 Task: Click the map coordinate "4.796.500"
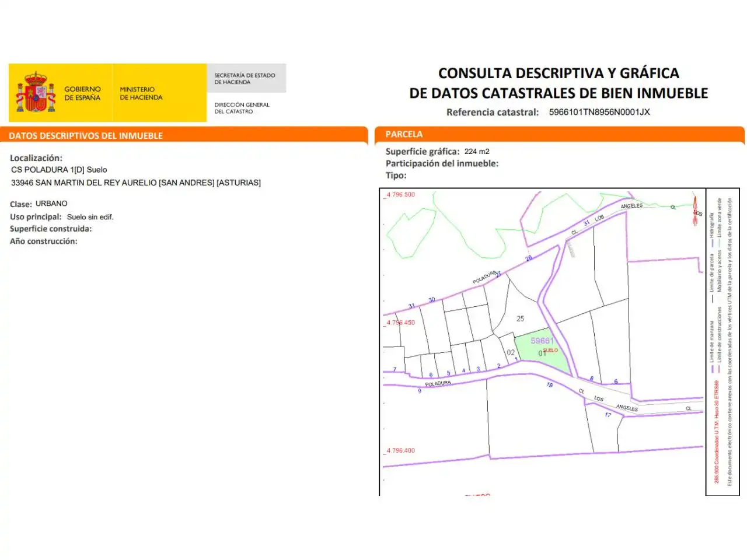tap(400, 195)
